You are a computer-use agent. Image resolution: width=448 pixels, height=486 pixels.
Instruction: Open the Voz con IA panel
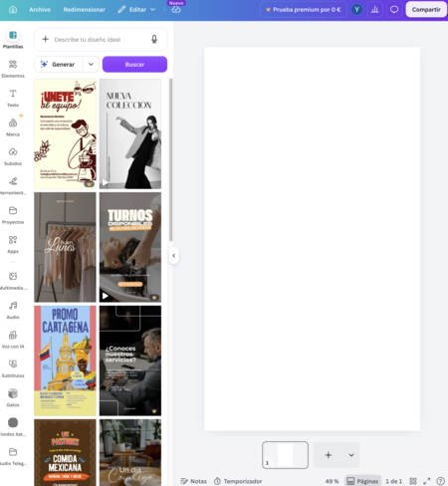13,339
